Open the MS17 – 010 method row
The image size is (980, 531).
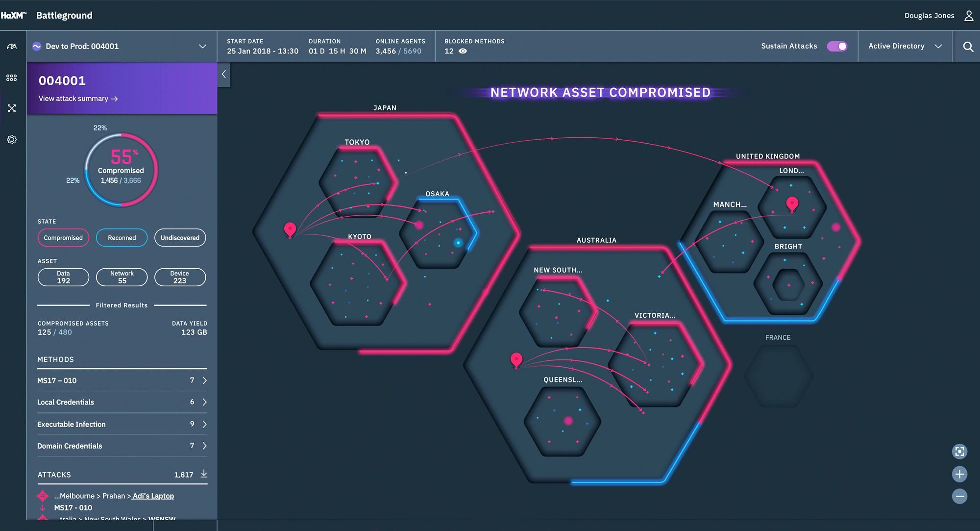[122, 380]
